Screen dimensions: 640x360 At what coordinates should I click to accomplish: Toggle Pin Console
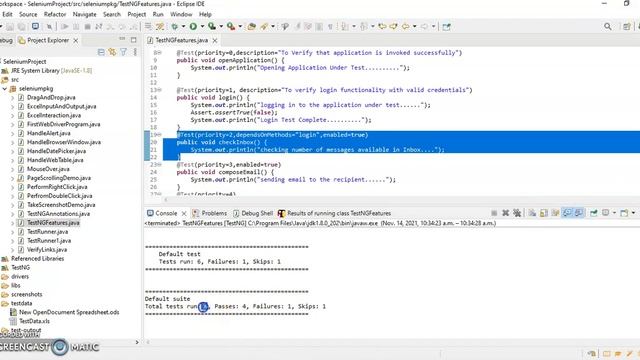594,213
